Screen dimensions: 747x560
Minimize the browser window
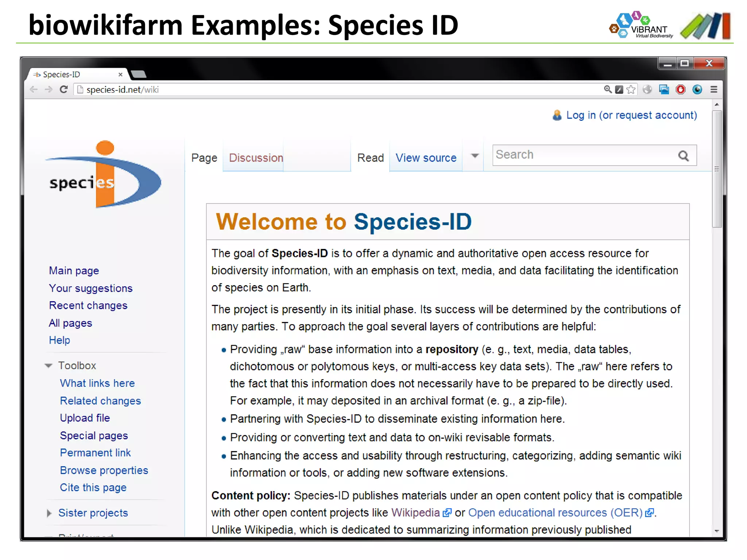tap(667, 63)
